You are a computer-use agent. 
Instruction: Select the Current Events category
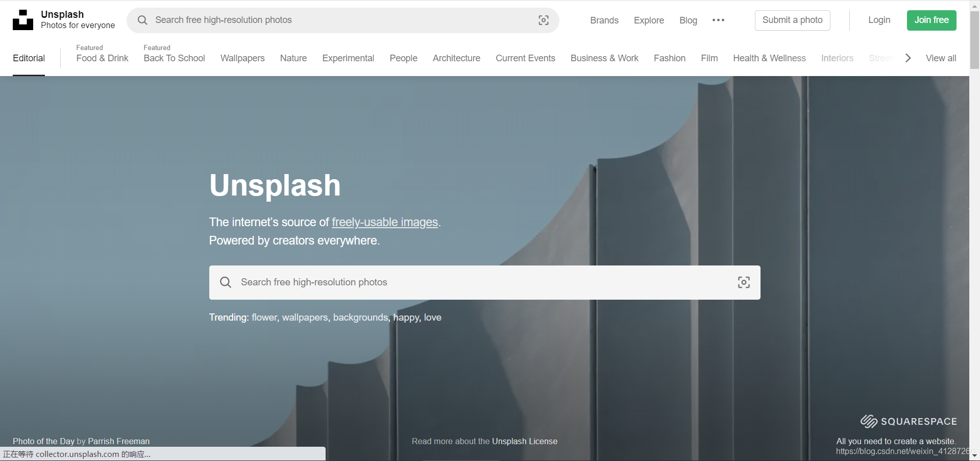pos(525,58)
